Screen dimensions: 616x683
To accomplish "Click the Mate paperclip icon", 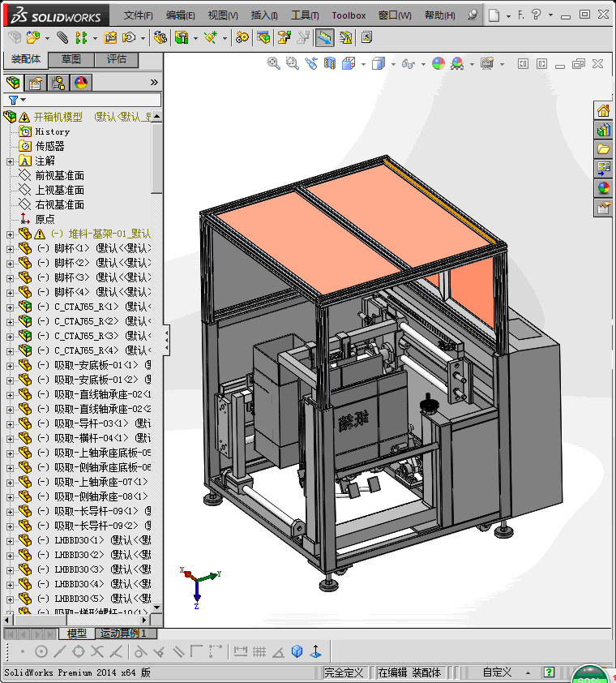I will [62, 38].
